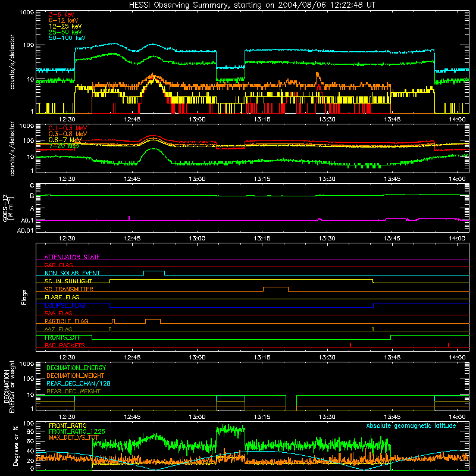The height and width of the screenshot is (476, 476).
Task: Click the BAD_PACKETS red tick near 13:58
Action: pyautogui.click(x=449, y=345)
